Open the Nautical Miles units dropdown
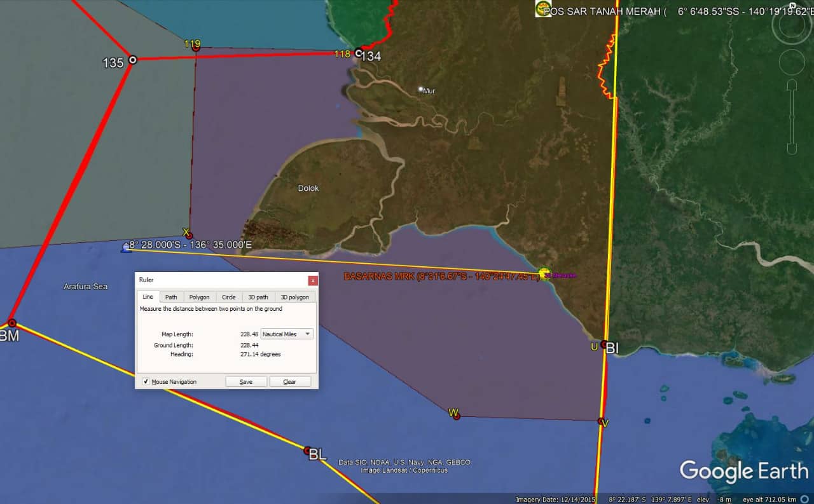The height and width of the screenshot is (504, 814). (x=287, y=334)
